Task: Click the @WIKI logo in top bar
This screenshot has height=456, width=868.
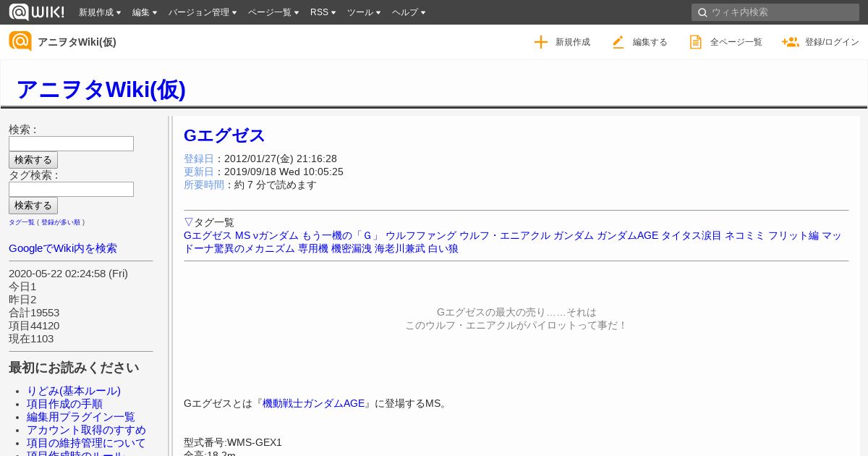Action: tap(36, 12)
